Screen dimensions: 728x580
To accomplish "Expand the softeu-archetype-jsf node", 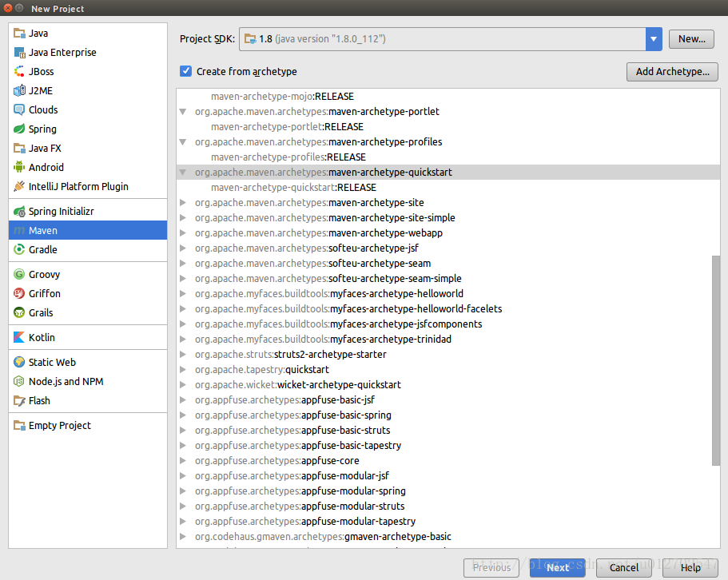I will (183, 248).
